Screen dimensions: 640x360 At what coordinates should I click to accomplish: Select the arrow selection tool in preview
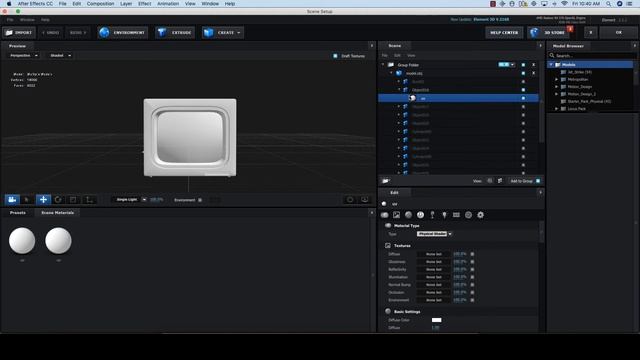click(27, 200)
